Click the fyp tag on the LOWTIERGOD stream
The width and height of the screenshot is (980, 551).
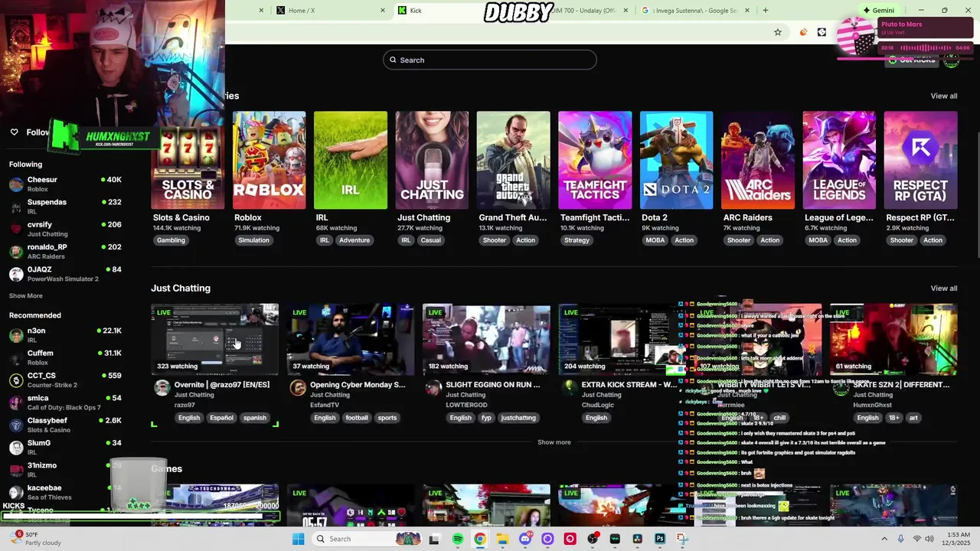point(486,418)
